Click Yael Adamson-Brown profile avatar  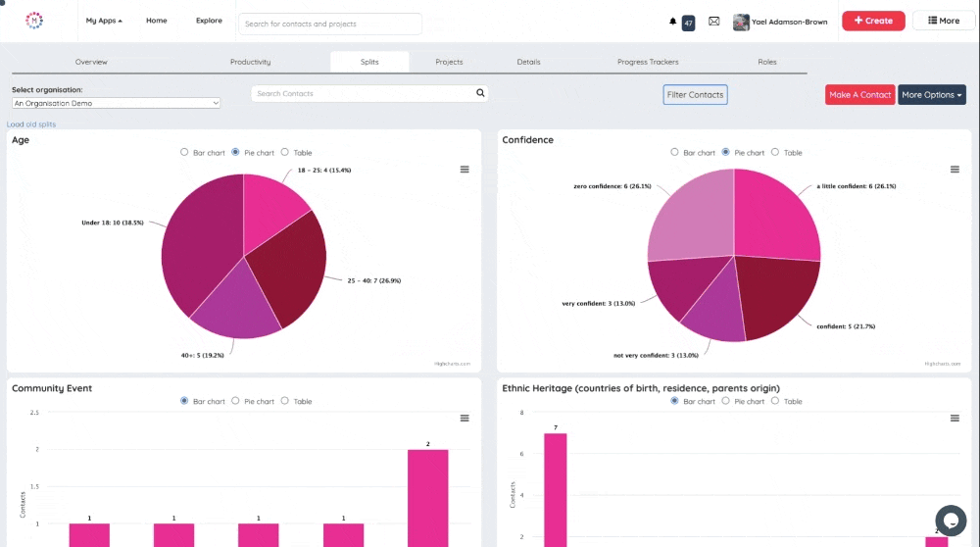(741, 22)
